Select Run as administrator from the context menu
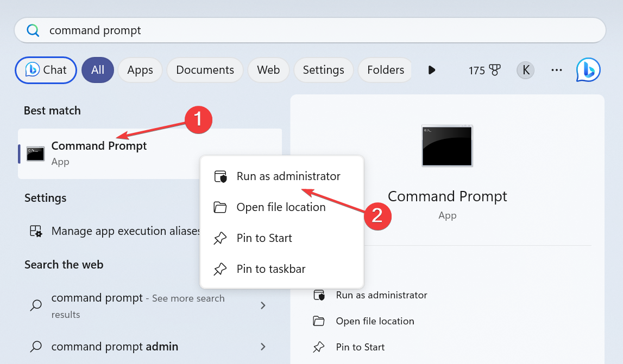 pos(288,176)
